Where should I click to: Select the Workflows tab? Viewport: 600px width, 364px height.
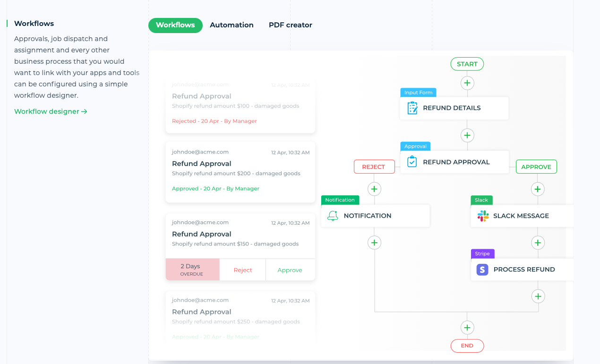tap(175, 25)
